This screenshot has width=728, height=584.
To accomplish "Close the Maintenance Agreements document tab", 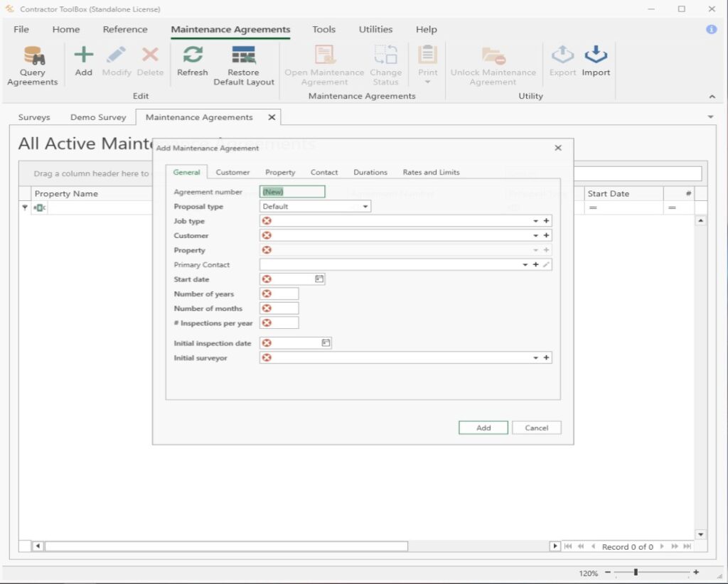I will click(x=272, y=117).
